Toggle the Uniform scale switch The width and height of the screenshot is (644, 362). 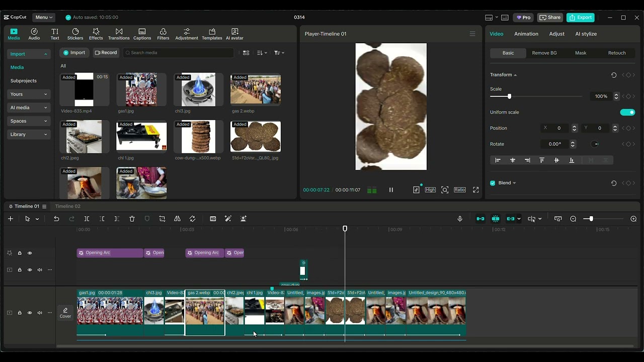coord(627,112)
